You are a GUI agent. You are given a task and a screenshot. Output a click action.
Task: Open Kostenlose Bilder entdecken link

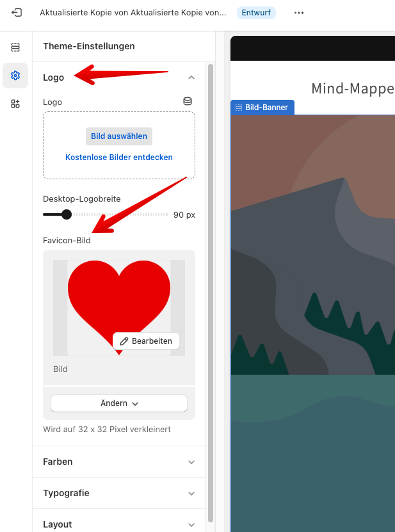tap(119, 157)
